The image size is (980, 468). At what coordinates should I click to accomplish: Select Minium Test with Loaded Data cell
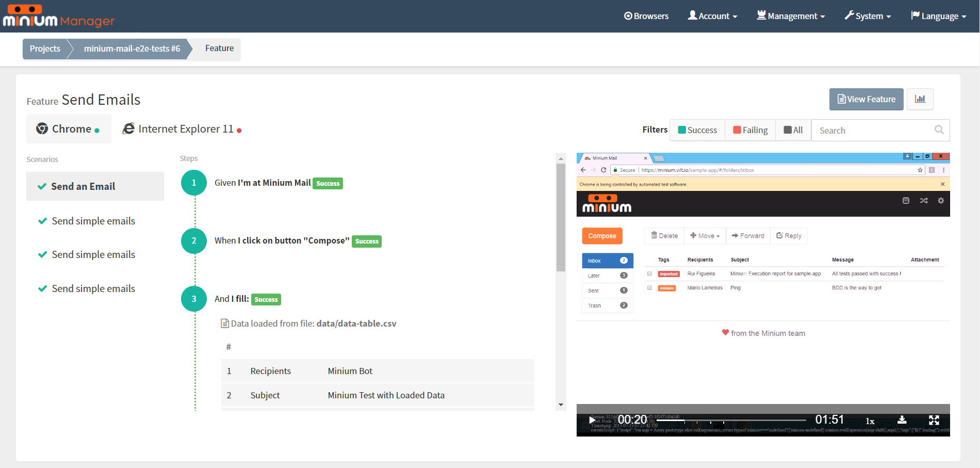[x=386, y=395]
